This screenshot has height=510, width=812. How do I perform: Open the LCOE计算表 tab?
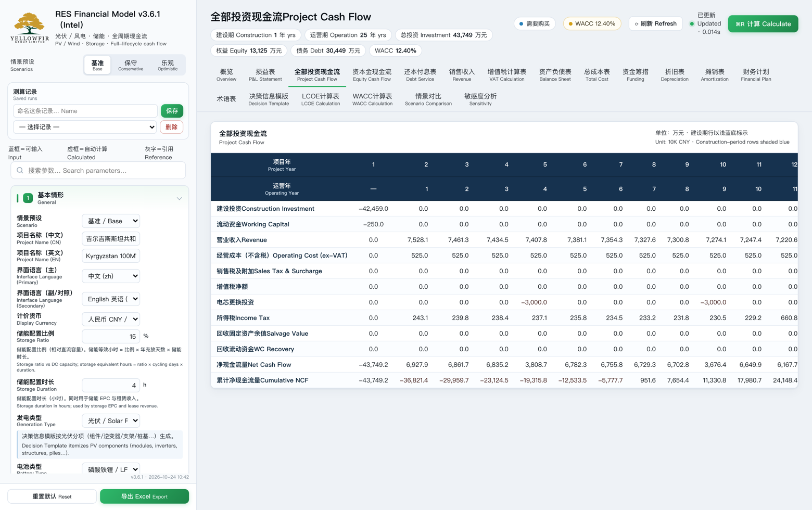(321, 99)
